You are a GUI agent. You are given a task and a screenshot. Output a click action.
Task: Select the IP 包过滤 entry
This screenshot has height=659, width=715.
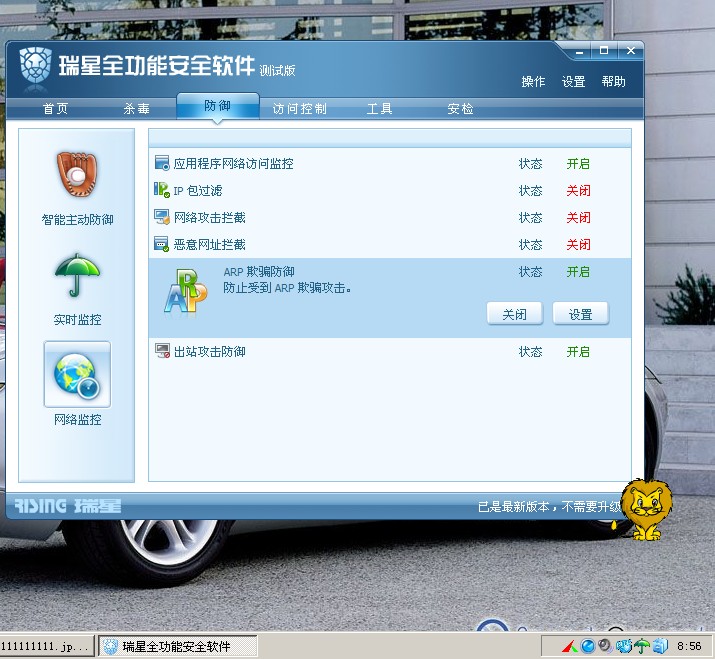390,190
